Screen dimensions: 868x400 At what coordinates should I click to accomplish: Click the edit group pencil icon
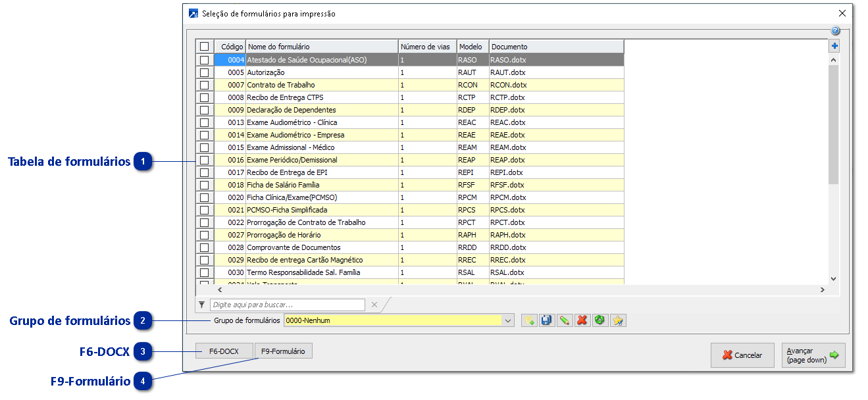pyautogui.click(x=564, y=320)
